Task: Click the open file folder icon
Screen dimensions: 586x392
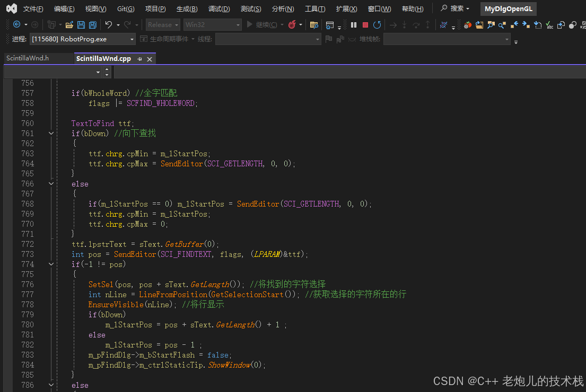Action: (x=69, y=25)
